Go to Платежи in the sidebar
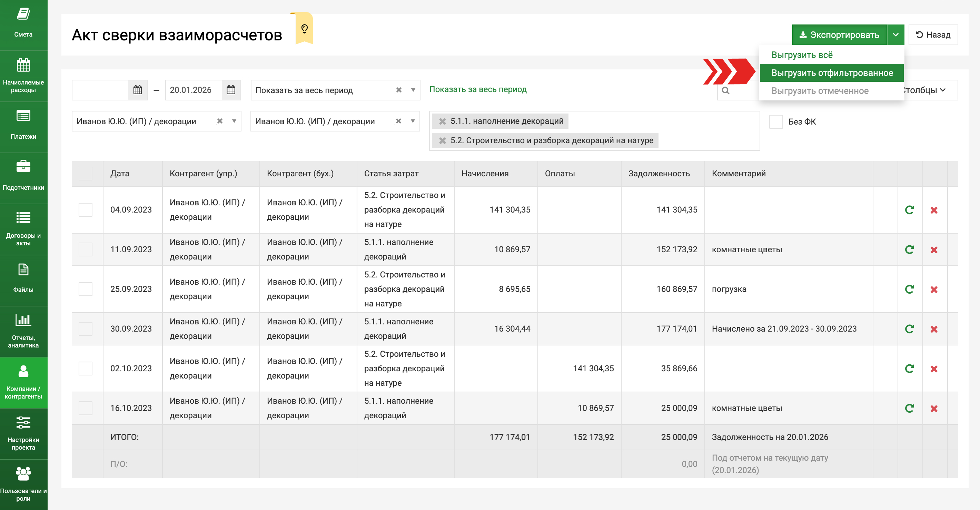Viewport: 980px width, 510px height. coord(23,125)
